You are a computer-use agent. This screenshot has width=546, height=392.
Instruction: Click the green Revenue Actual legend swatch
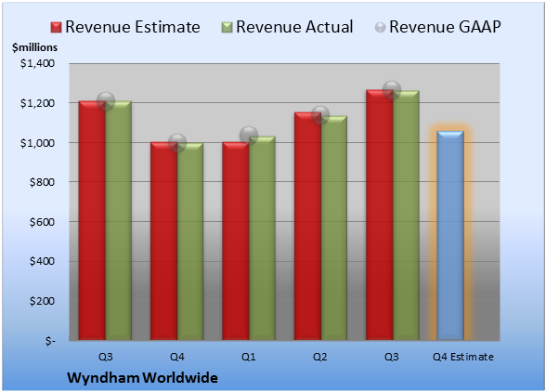(x=227, y=28)
